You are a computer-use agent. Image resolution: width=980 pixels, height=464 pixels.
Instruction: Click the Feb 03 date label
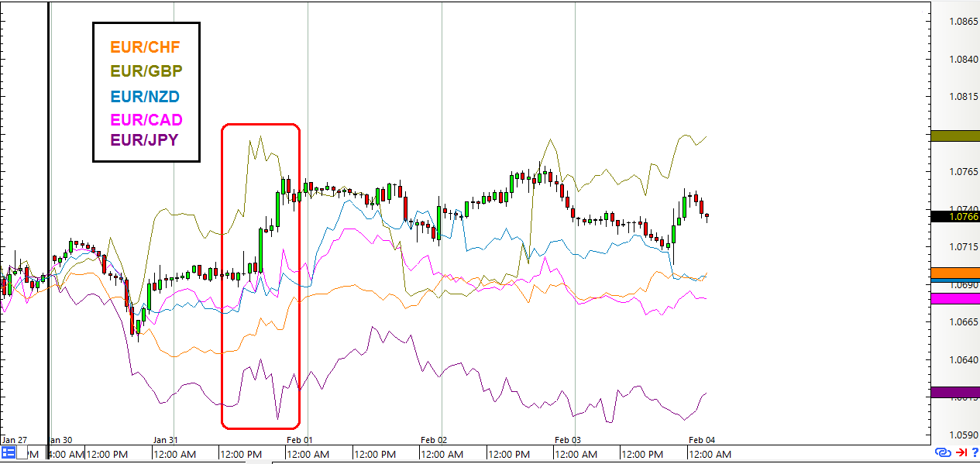point(568,439)
